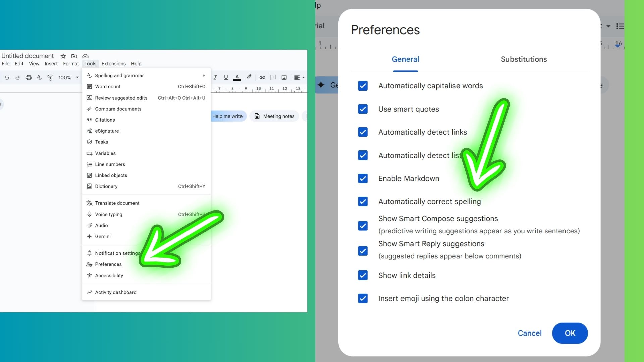This screenshot has width=644, height=362.
Task: Uncheck Use smart quotes
Action: click(x=363, y=109)
